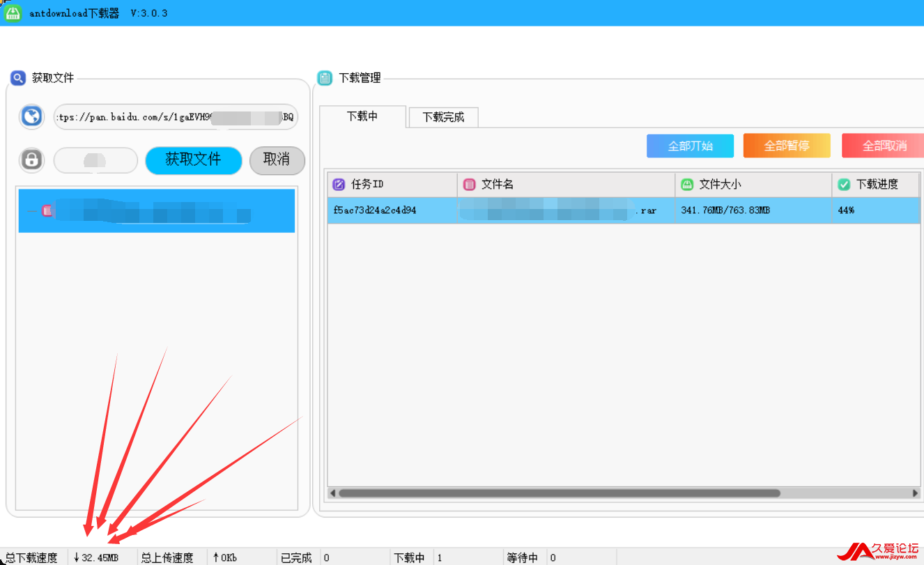Image resolution: width=924 pixels, height=565 pixels.
Task: Click the 已完成 status label
Action: click(296, 558)
